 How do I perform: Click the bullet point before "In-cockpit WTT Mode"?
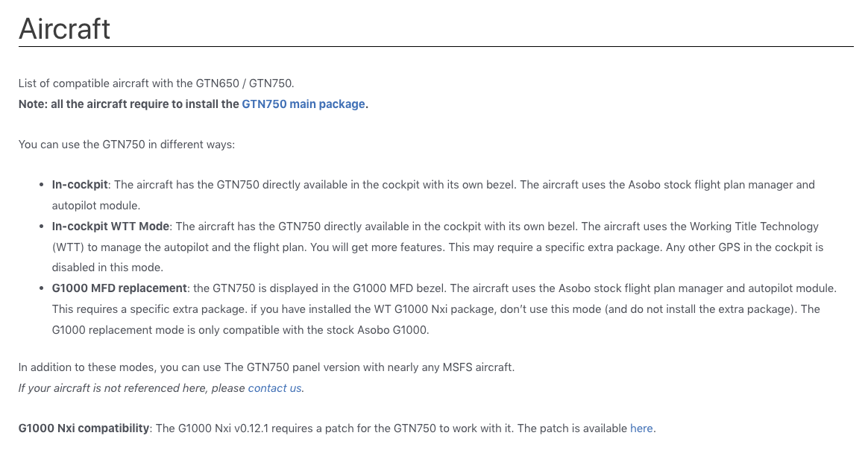(x=41, y=227)
